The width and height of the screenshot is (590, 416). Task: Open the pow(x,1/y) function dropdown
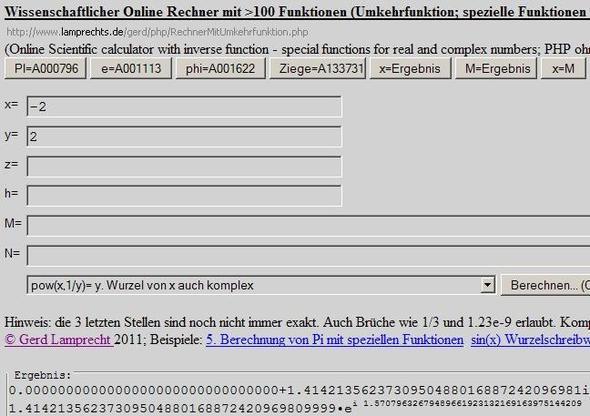pyautogui.click(x=261, y=285)
